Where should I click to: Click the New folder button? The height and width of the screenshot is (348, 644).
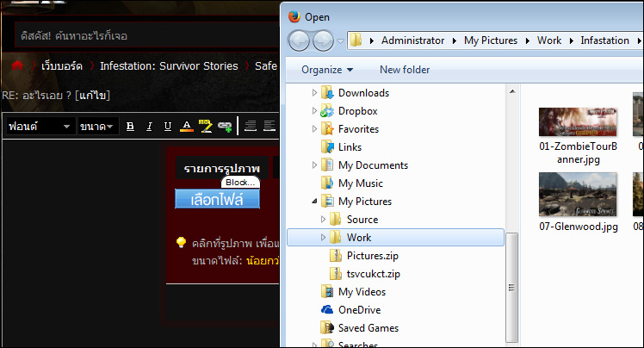pos(406,70)
